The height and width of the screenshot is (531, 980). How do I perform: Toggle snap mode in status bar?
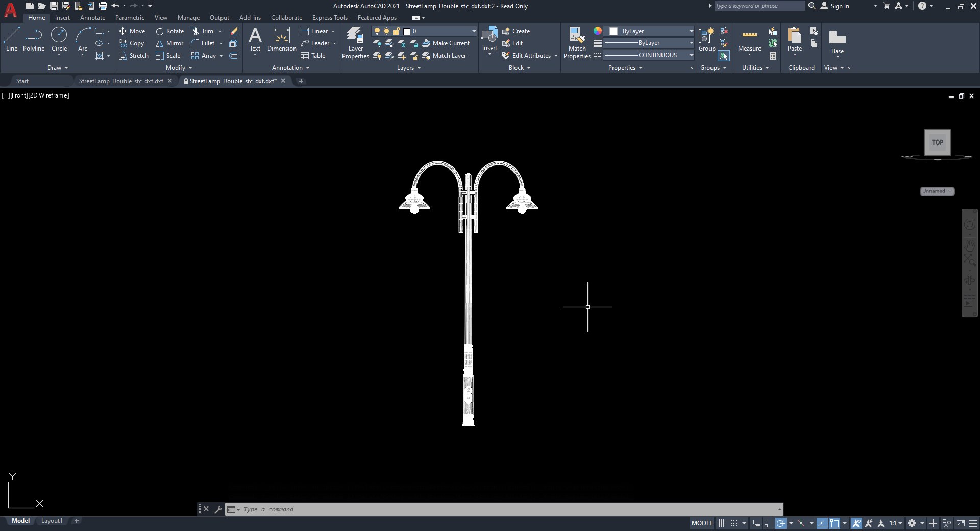pos(734,523)
